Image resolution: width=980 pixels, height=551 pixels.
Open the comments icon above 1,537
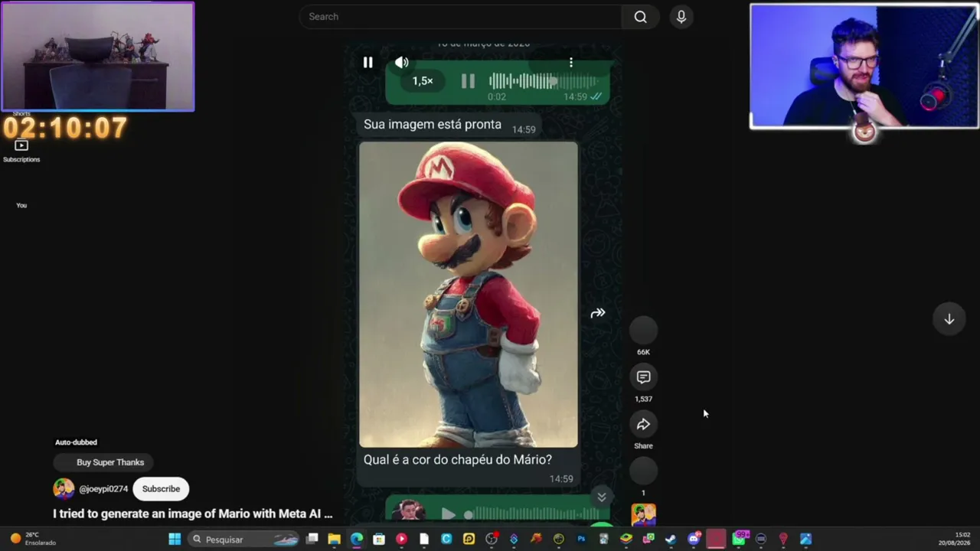643,377
